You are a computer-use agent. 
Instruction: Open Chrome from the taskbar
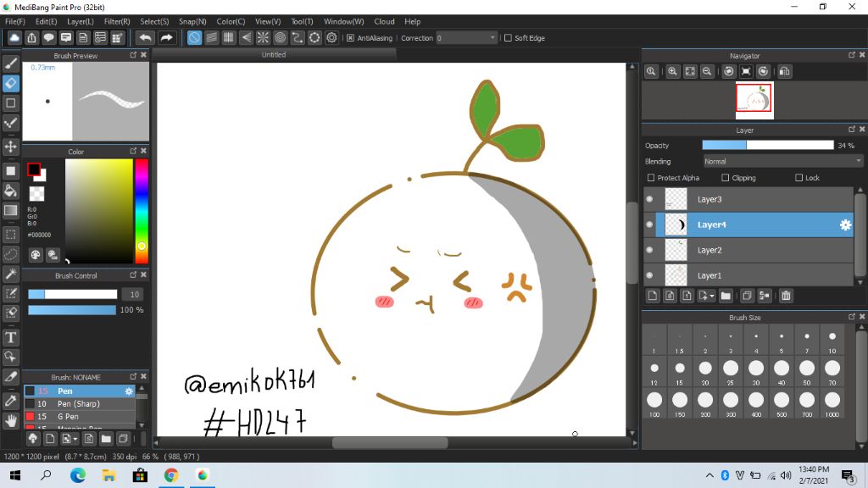tap(171, 475)
